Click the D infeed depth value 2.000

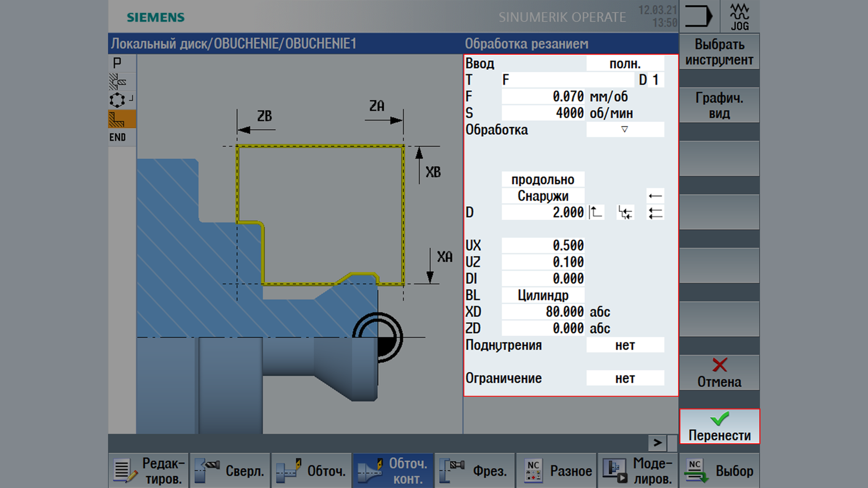coord(543,212)
